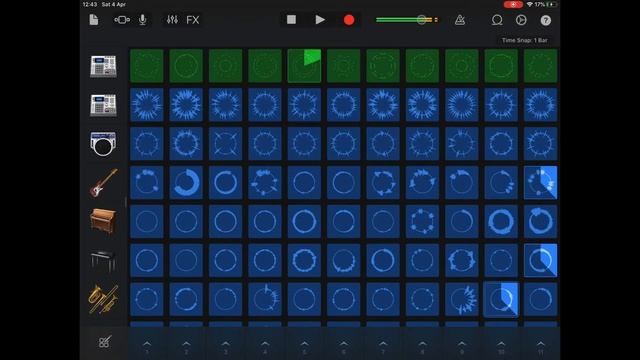The image size is (640, 360).
Task: Tap playing brass cell in column 10
Action: click(501, 299)
